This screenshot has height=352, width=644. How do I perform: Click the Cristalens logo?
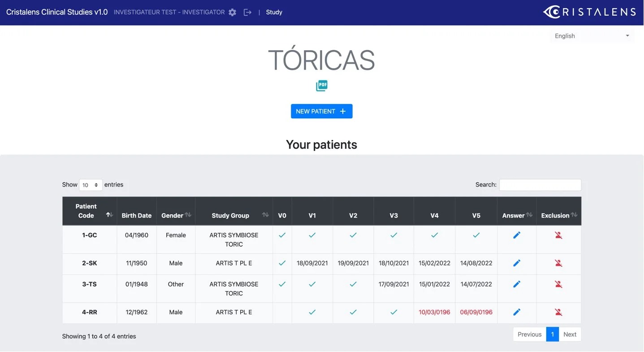pos(589,12)
